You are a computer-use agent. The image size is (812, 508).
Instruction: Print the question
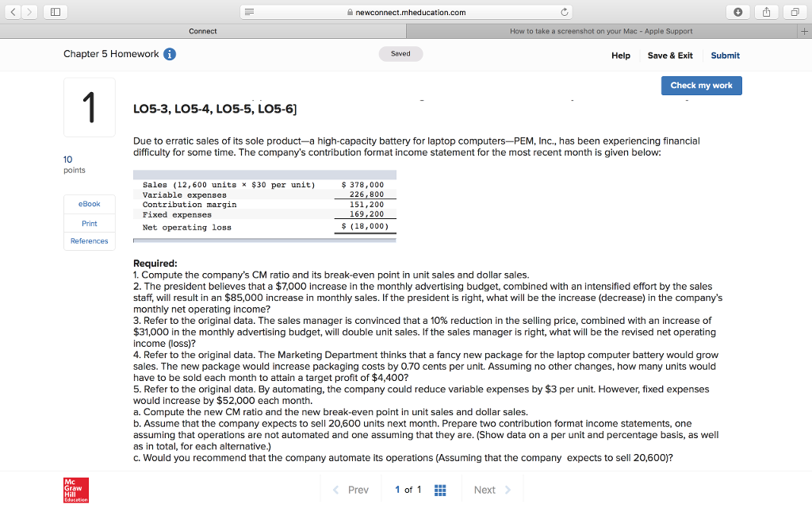coord(90,223)
